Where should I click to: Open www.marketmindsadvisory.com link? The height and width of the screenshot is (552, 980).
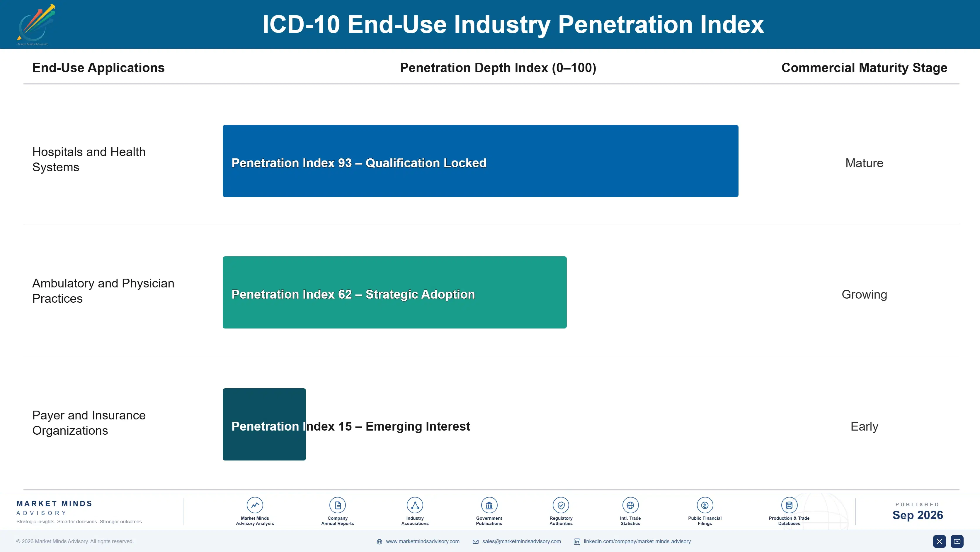423,541
